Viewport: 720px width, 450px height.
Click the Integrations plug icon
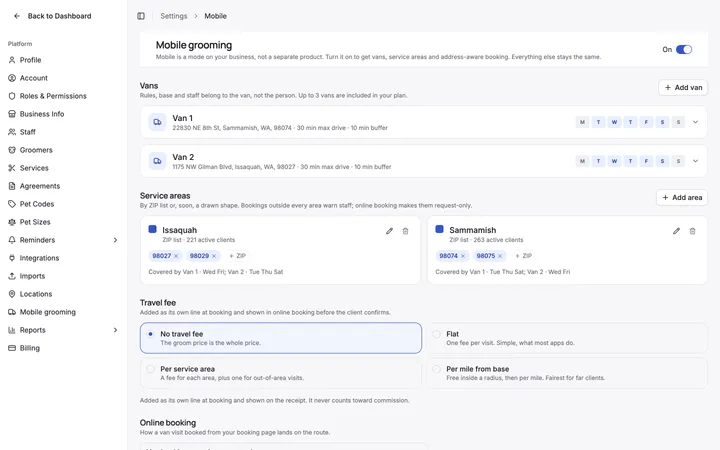tap(12, 258)
